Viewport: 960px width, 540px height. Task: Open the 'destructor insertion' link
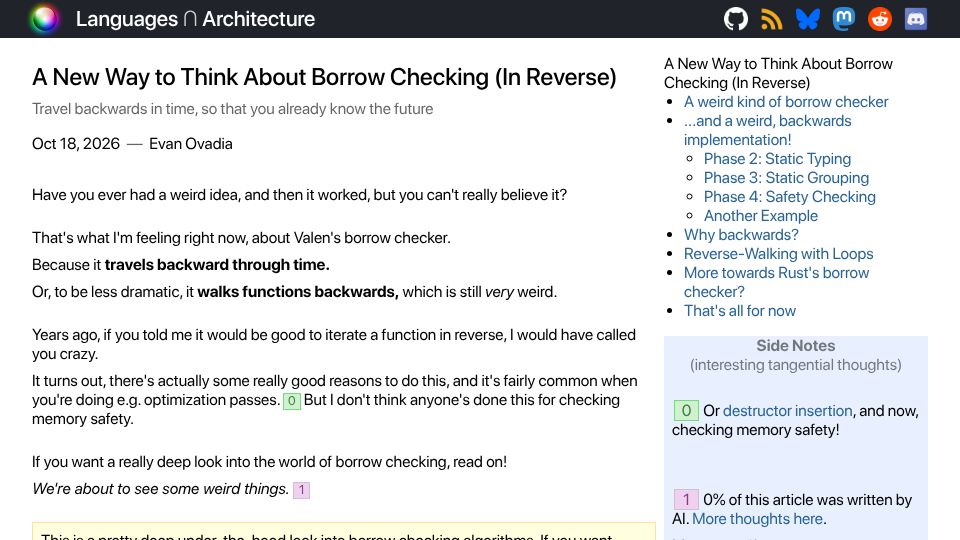(x=787, y=410)
